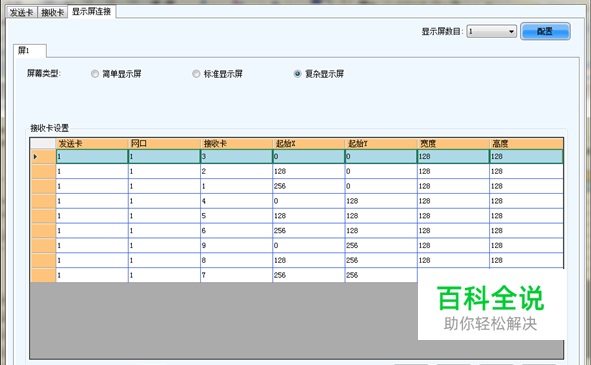Click the 高度 cell in receiver card 6 row
This screenshot has width=591, height=365.
pyautogui.click(x=527, y=231)
